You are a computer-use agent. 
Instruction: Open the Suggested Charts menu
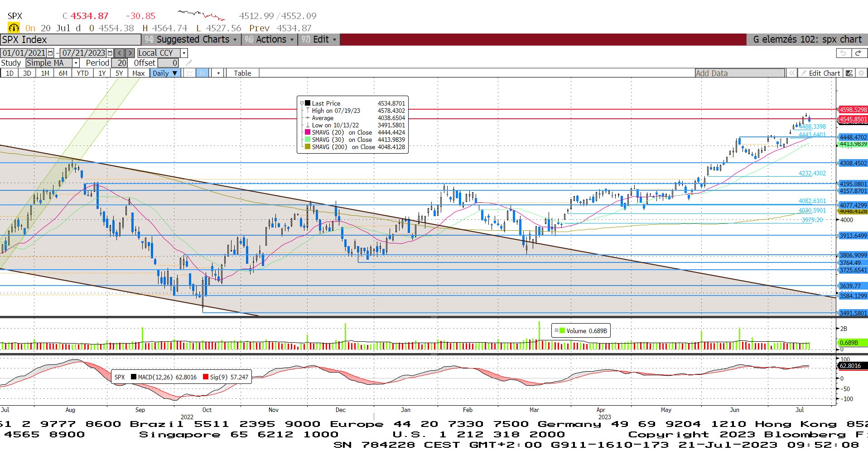192,39
